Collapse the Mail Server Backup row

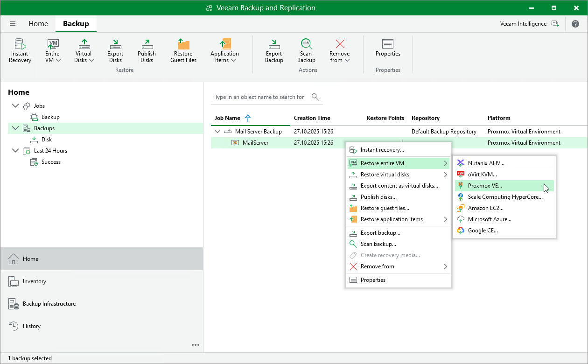coord(217,132)
